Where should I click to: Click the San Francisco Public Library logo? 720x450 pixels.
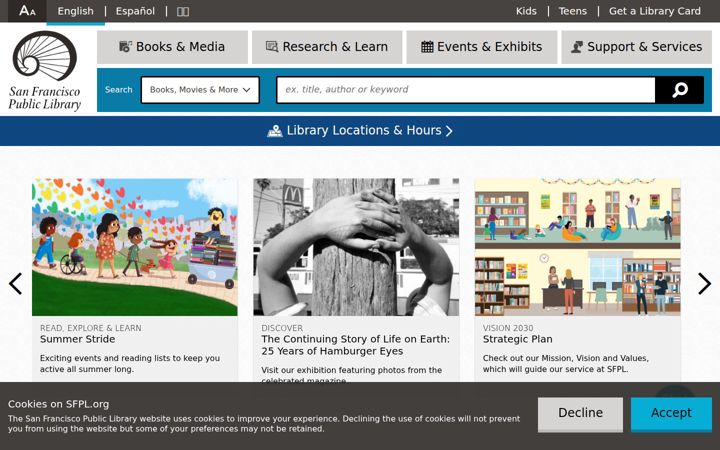point(45,71)
